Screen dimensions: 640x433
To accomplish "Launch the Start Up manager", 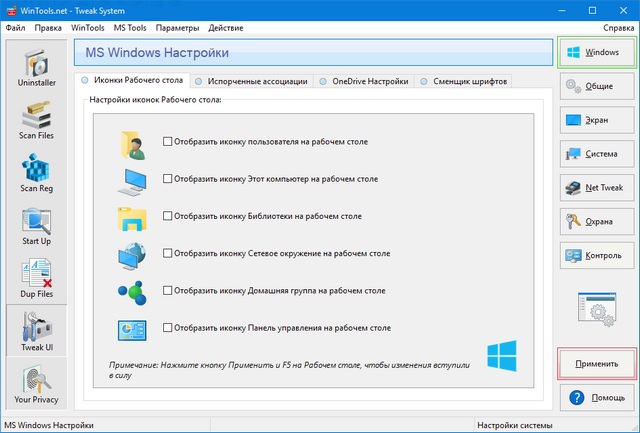I will [x=35, y=226].
